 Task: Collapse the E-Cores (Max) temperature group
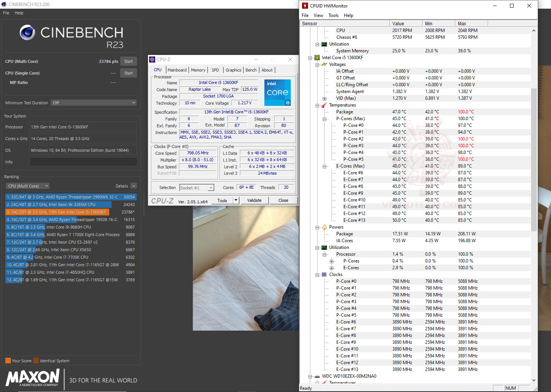(324, 166)
